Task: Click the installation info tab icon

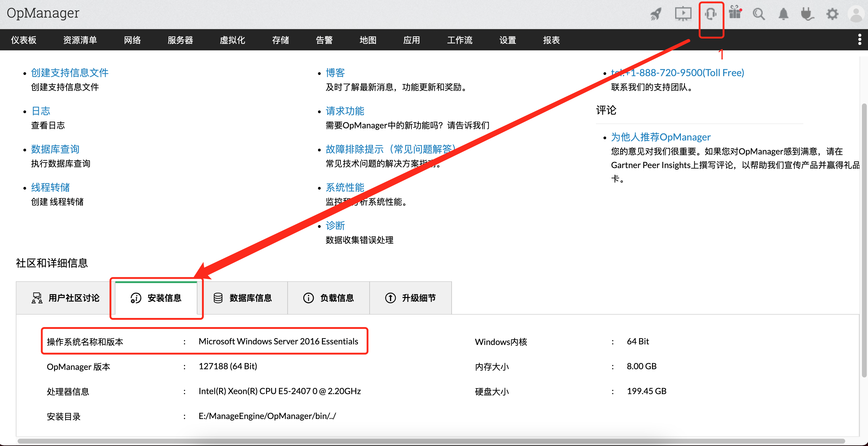Action: point(136,298)
